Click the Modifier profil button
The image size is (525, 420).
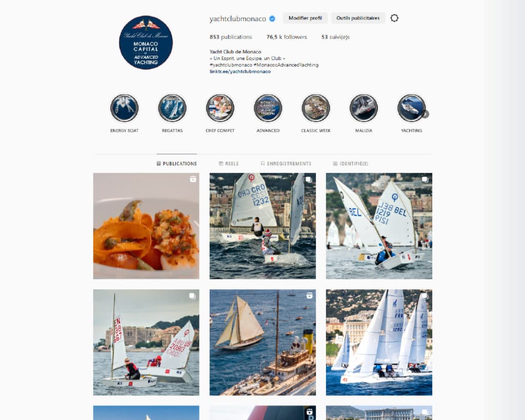[x=306, y=18]
